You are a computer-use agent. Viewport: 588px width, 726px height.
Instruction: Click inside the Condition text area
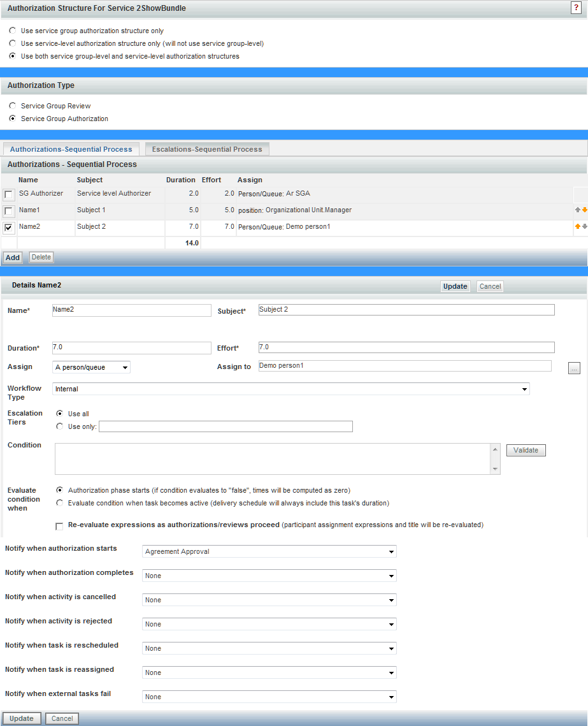[273, 459]
